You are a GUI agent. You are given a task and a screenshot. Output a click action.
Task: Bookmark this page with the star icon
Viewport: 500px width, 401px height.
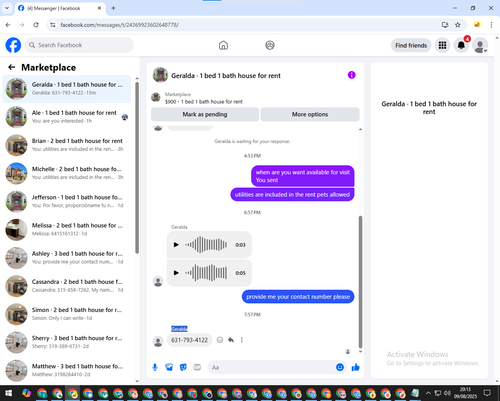tap(458, 25)
